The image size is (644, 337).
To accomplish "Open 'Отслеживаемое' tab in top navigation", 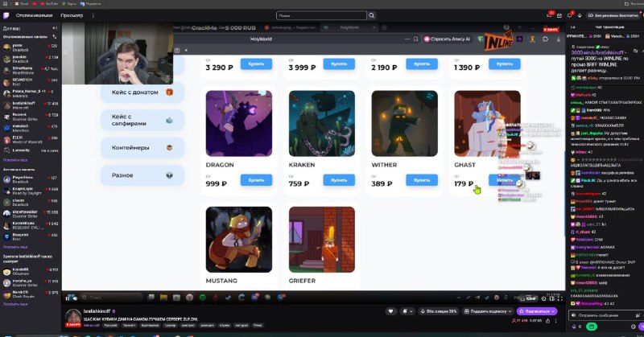I will coord(35,15).
